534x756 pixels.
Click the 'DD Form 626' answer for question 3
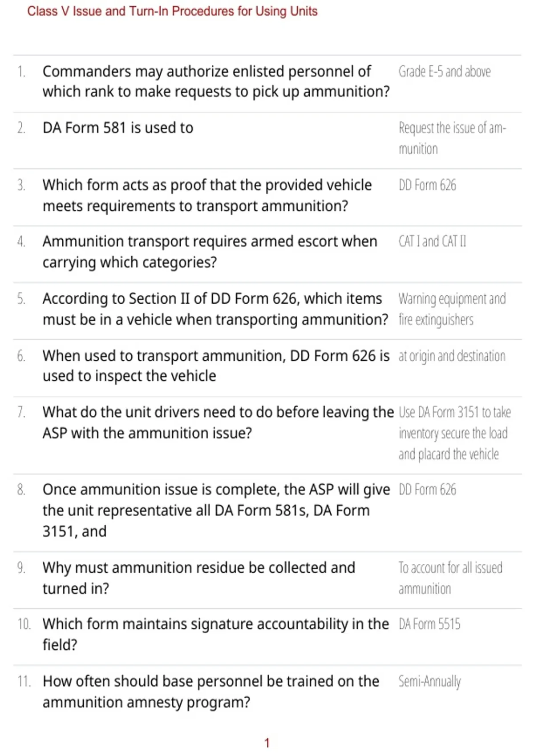[427, 185]
